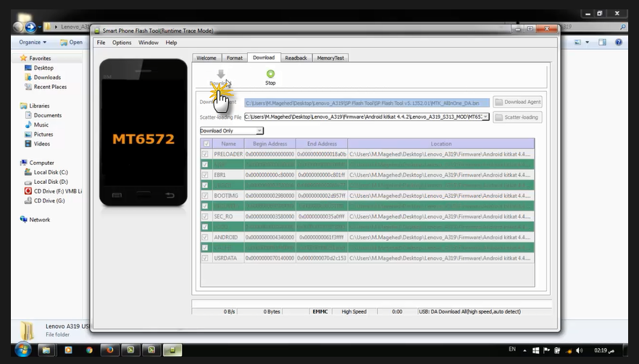Open the File menu
This screenshot has height=364, width=639.
click(101, 43)
